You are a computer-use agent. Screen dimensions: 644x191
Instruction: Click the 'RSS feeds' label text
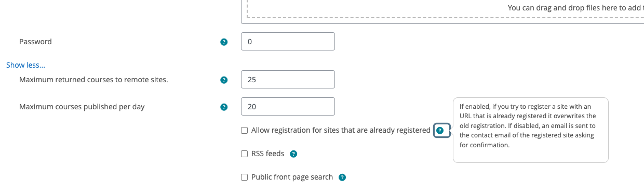coord(267,154)
